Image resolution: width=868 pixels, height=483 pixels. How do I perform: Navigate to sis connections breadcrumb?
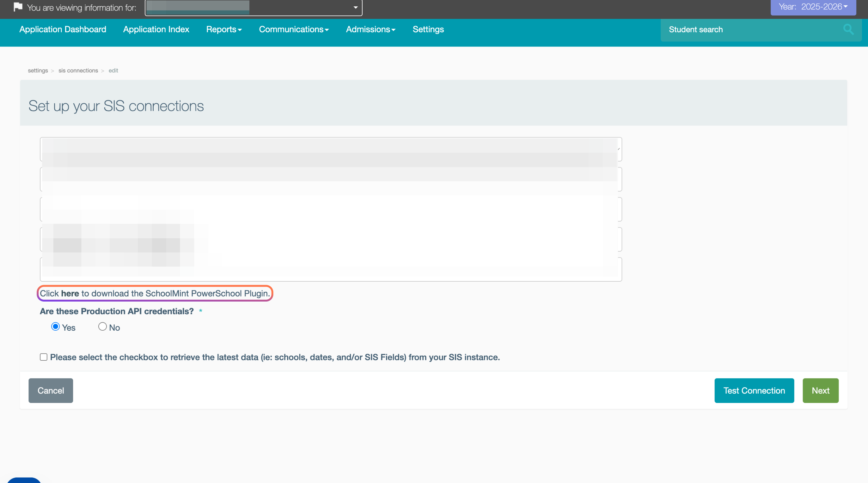click(78, 71)
